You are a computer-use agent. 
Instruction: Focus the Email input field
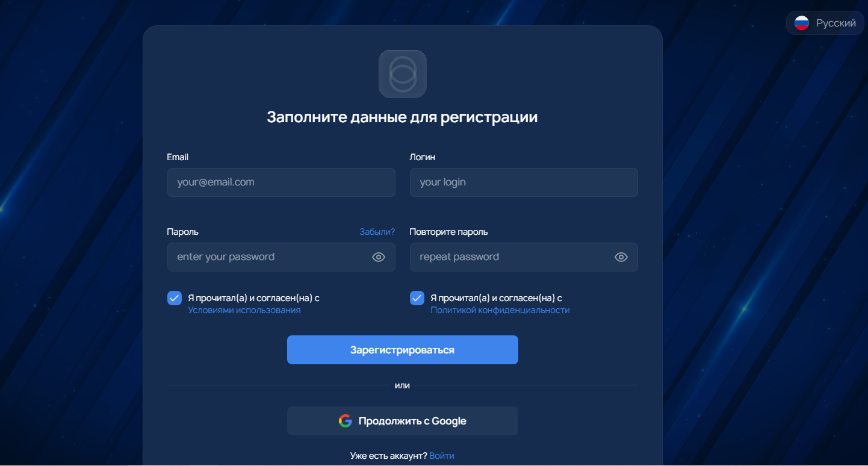281,182
